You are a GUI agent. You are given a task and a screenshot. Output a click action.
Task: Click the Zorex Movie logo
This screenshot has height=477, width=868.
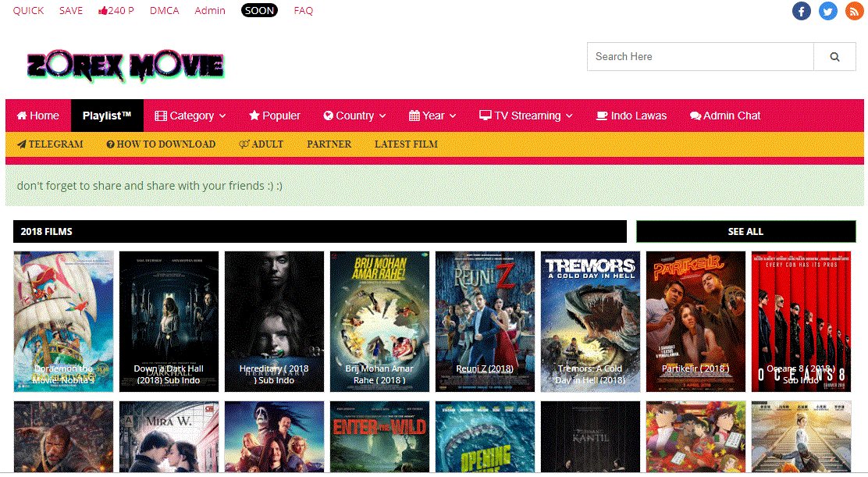point(126,66)
